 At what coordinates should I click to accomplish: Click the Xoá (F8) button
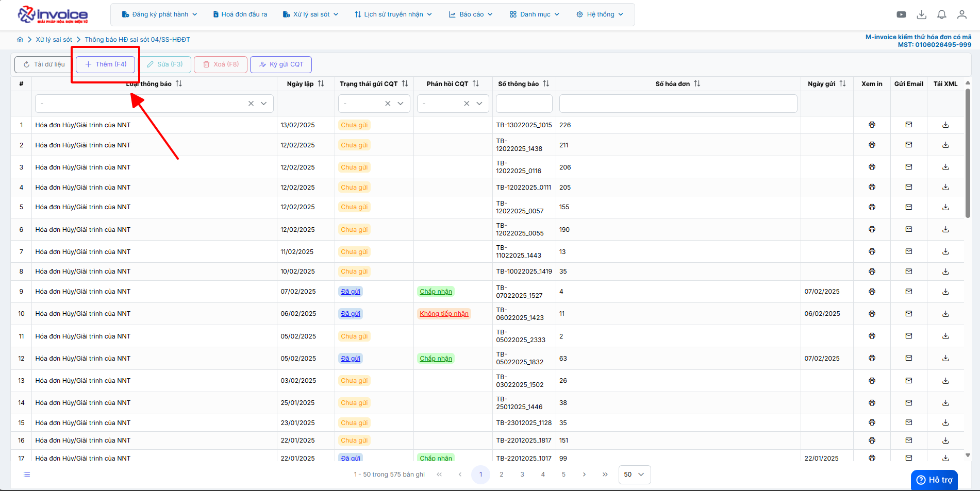tap(221, 64)
